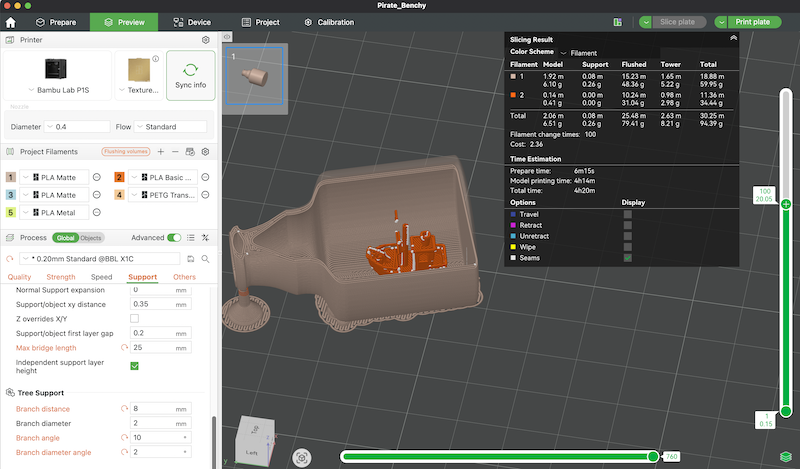Open filament 2 PLA Basic dropdown
This screenshot has width=800, height=469.
[163, 177]
